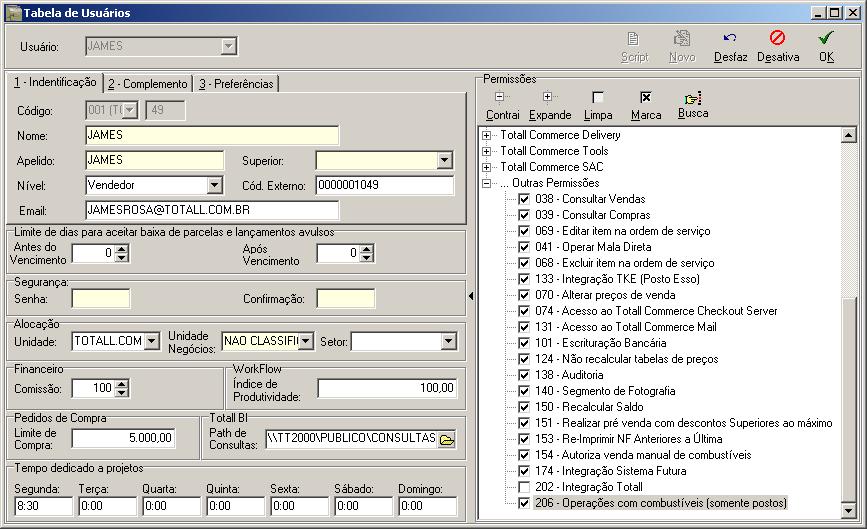This screenshot has width=867, height=529.
Task: Click the Segunda time field
Action: [x=44, y=506]
